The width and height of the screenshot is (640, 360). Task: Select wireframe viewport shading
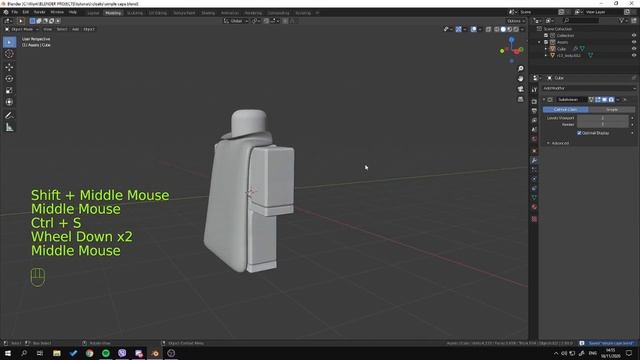click(x=496, y=29)
